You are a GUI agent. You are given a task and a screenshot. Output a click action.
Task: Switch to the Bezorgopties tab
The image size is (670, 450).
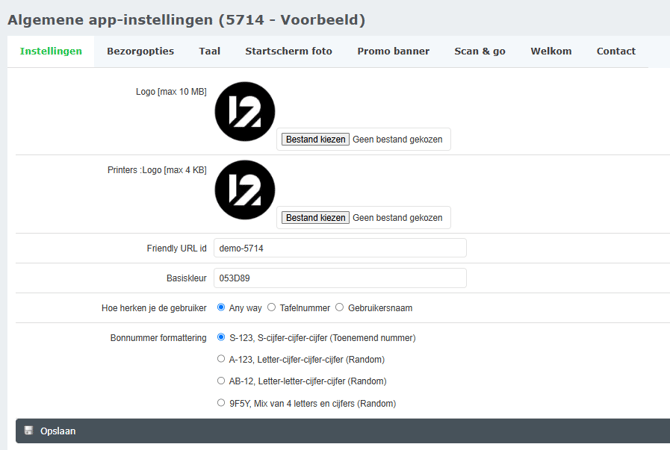[140, 51]
